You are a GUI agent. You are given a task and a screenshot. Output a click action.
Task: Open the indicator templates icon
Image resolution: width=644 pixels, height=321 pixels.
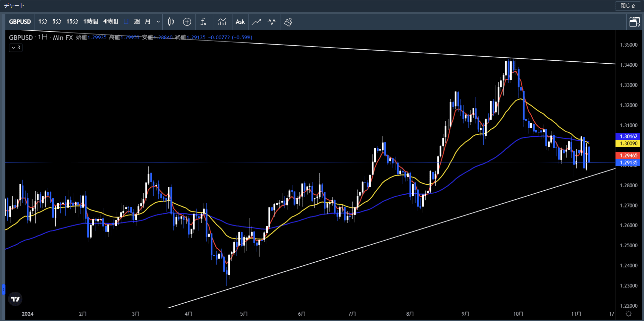pyautogui.click(x=222, y=22)
